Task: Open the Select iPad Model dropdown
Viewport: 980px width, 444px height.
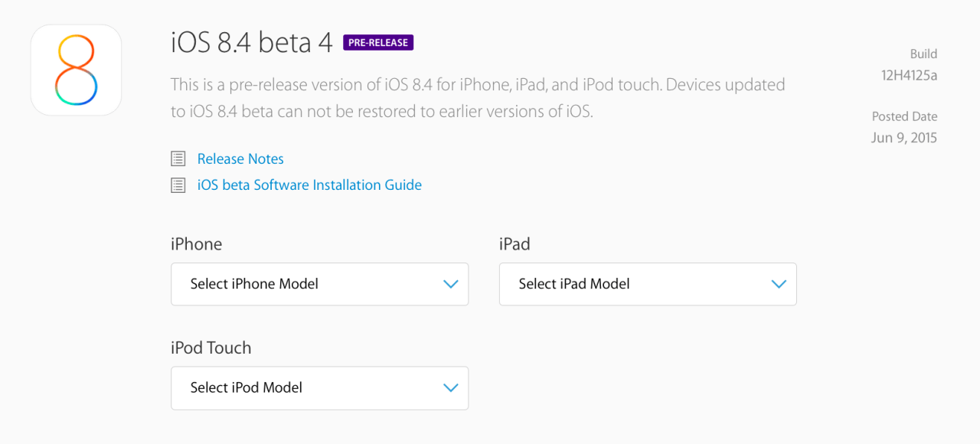Action: tap(647, 284)
